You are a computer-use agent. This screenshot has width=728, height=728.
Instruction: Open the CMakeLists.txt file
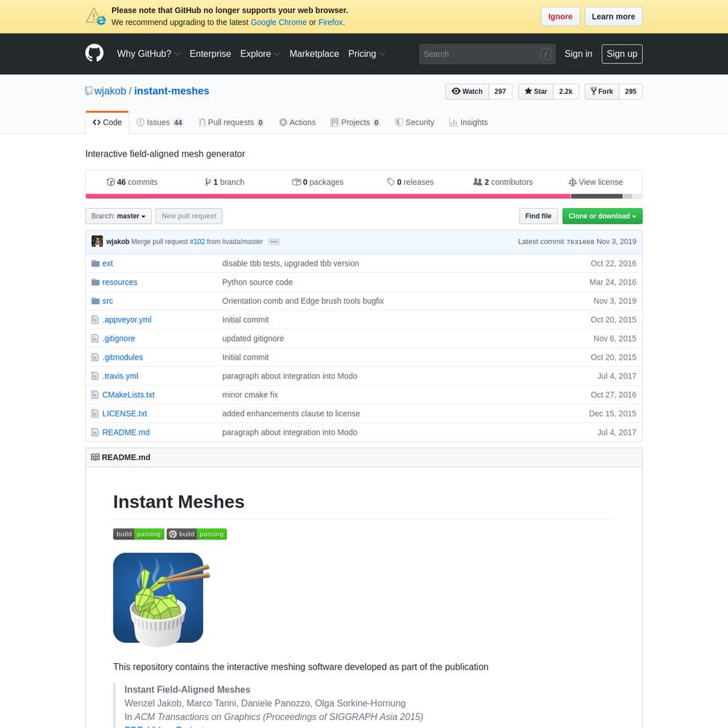(128, 395)
